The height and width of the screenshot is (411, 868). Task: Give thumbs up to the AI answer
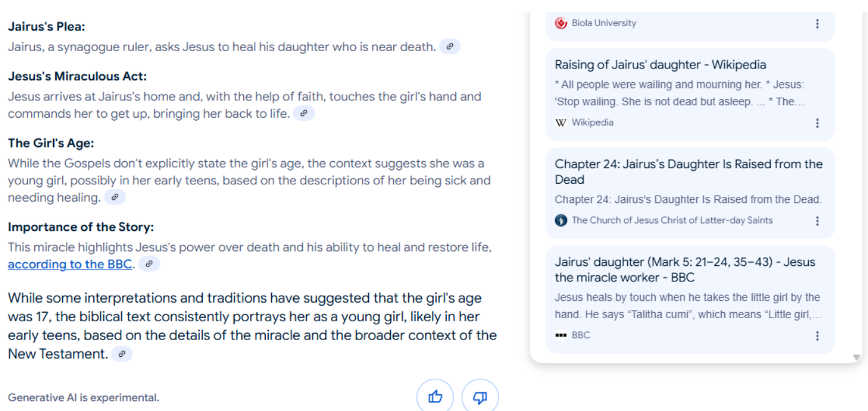435,397
